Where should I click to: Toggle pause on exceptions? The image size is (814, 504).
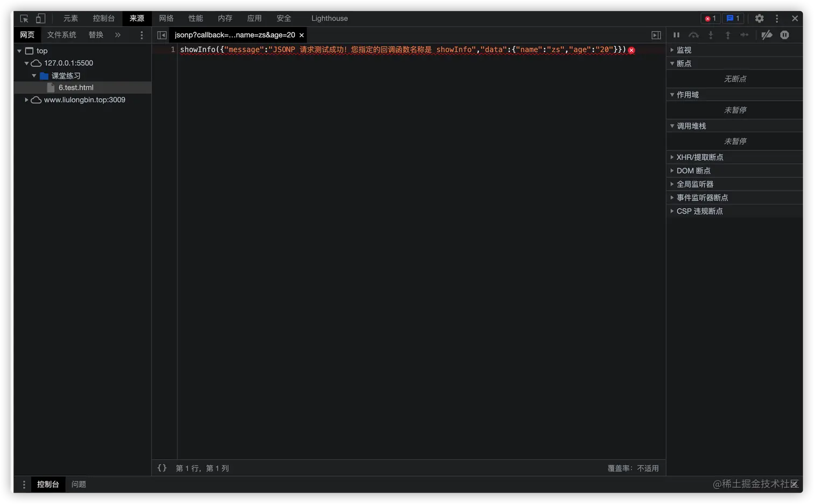click(x=784, y=35)
